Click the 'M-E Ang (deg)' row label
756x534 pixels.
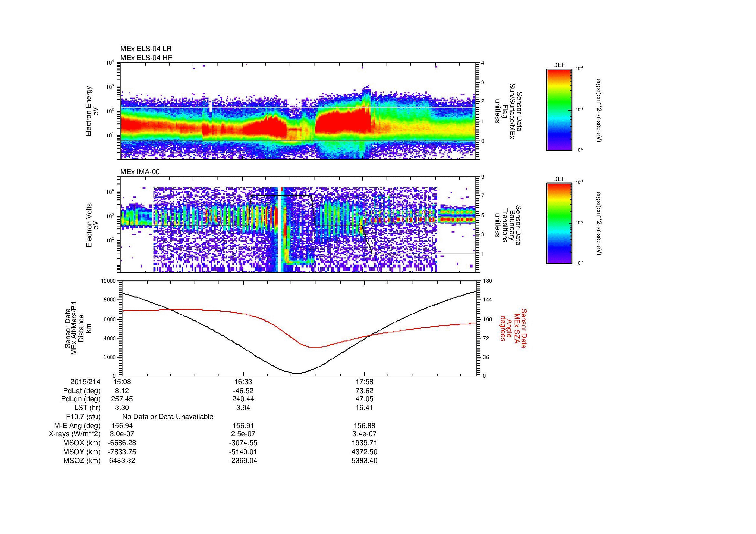pos(78,426)
